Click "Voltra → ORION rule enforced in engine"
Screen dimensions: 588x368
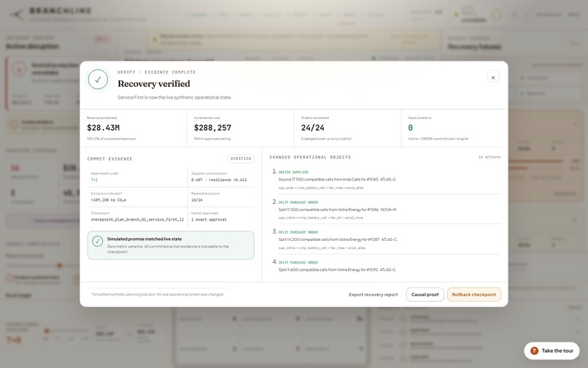[438, 139]
